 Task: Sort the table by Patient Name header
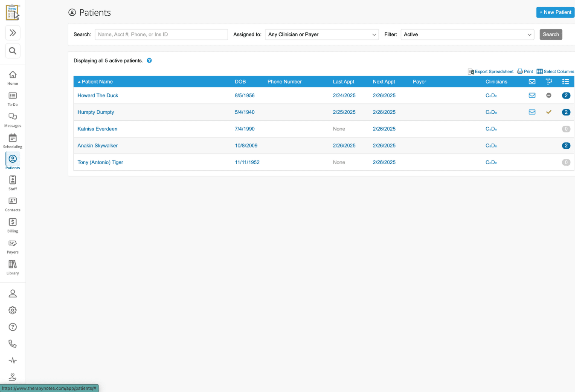click(x=97, y=82)
